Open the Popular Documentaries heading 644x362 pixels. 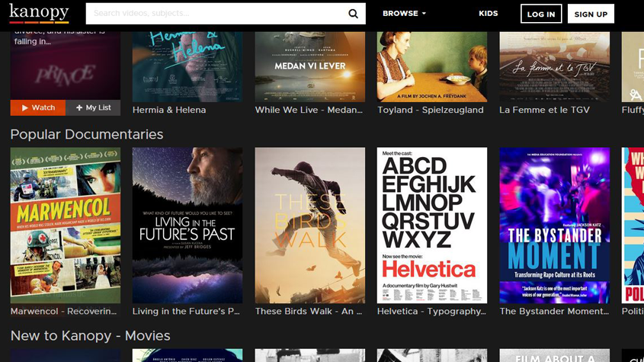87,134
